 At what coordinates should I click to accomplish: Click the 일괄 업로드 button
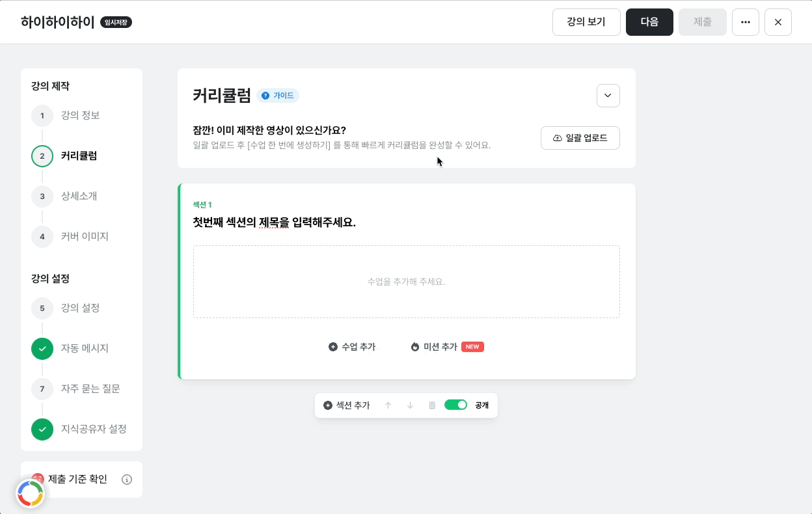580,138
